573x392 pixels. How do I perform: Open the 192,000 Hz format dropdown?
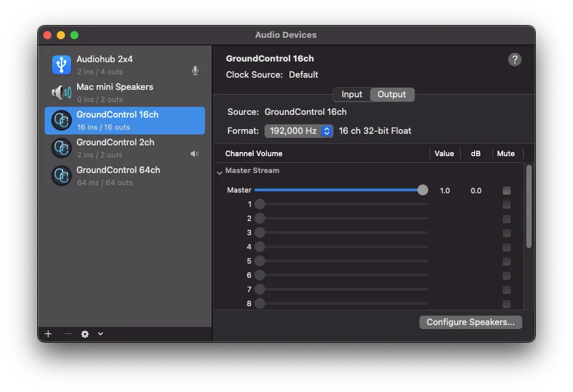298,131
